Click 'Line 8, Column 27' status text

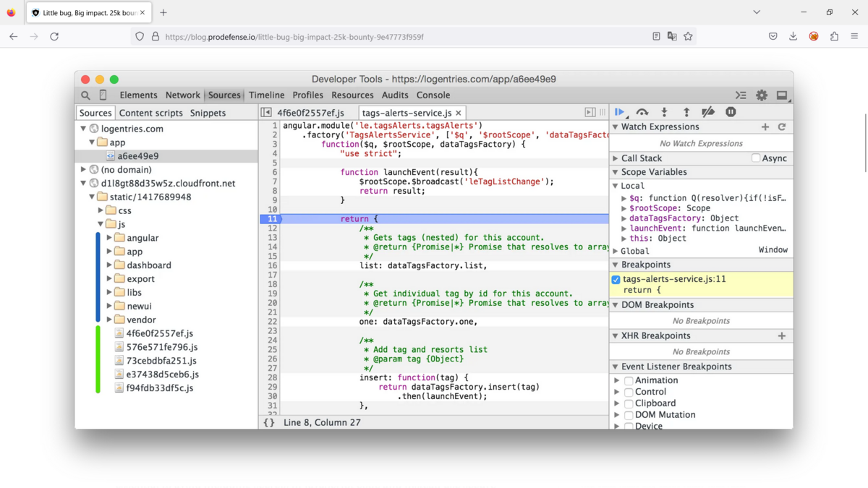(x=322, y=422)
